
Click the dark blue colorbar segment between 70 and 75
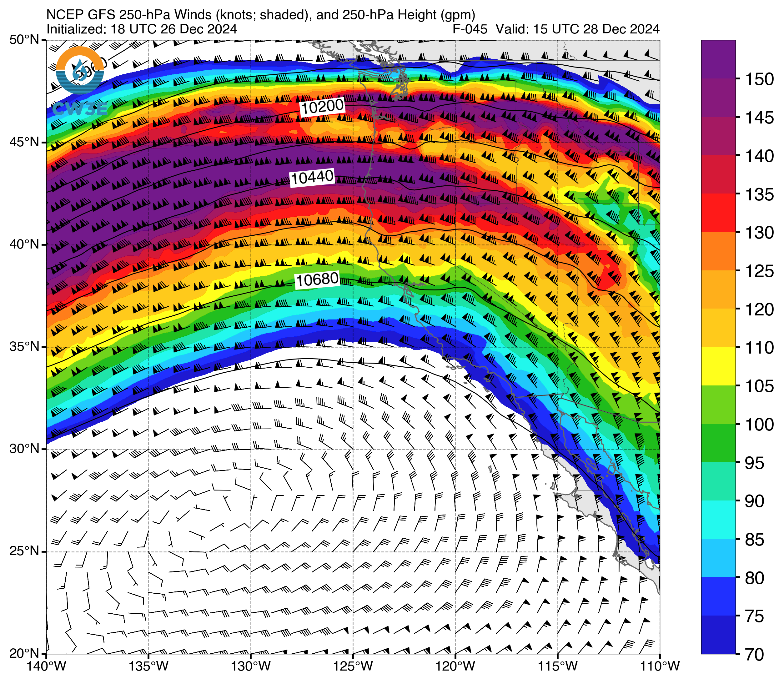[x=718, y=635]
